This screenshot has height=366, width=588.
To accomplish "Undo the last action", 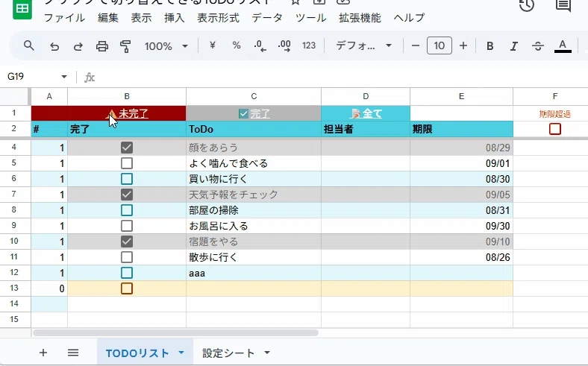I will [x=54, y=46].
